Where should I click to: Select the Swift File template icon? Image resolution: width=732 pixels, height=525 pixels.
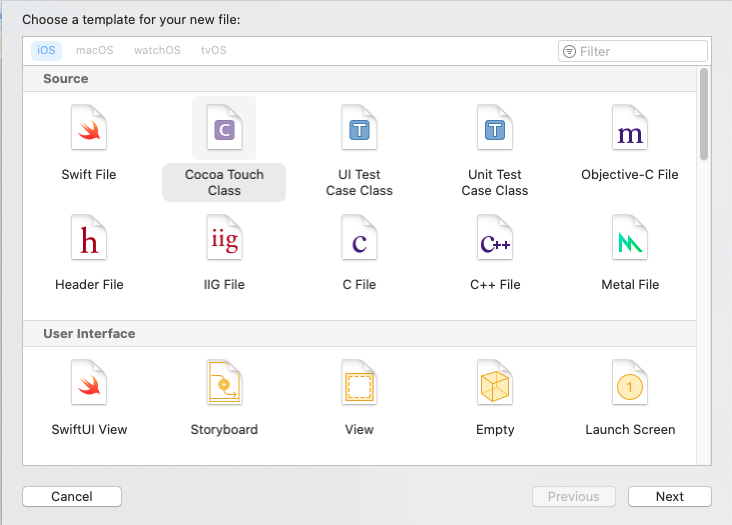point(89,127)
